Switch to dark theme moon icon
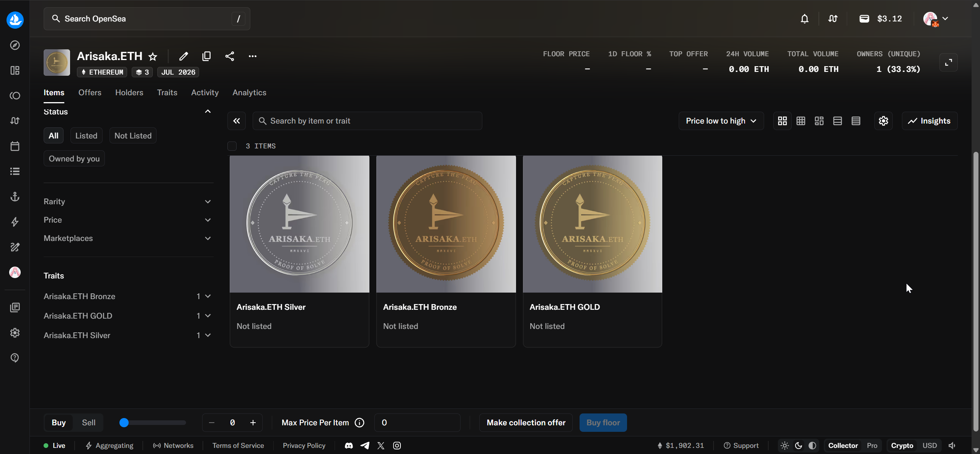 click(x=799, y=446)
